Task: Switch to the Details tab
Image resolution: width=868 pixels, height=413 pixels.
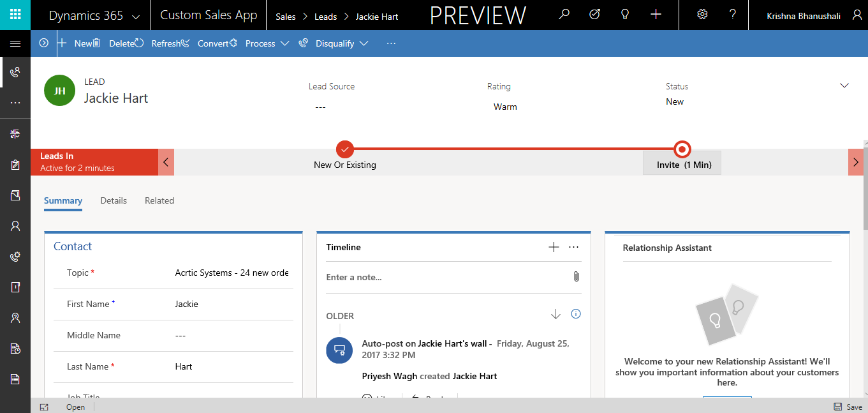Action: [x=114, y=200]
